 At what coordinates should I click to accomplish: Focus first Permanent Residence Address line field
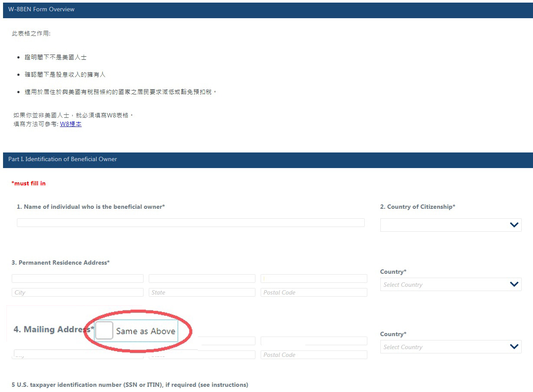click(x=77, y=279)
